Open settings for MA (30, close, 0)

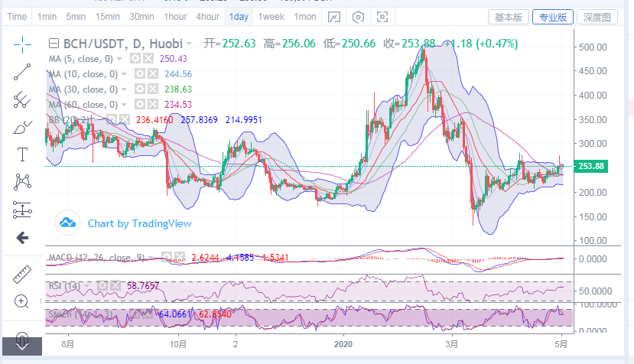point(140,89)
